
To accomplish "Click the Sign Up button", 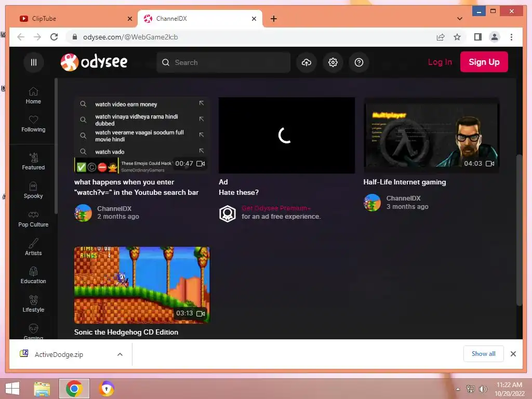I will (x=484, y=62).
